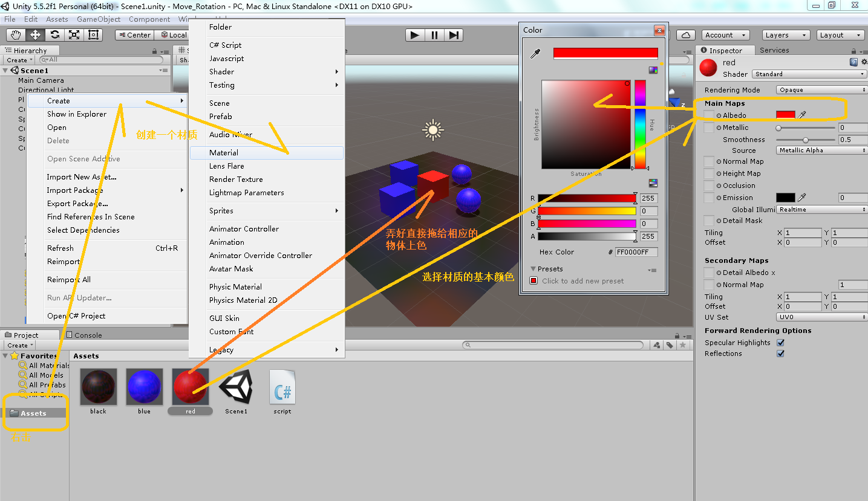Click to add new preset
Screen dimensions: 868x501
pyautogui.click(x=582, y=281)
